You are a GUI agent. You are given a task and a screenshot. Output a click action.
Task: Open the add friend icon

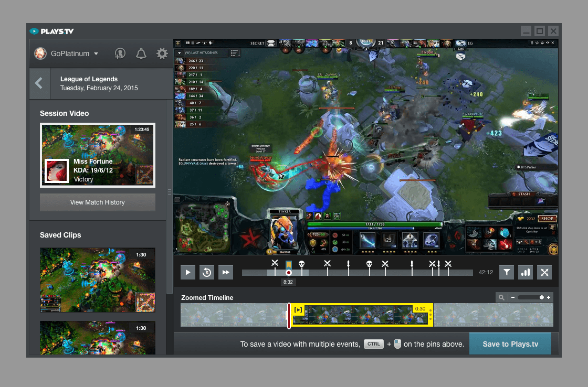coord(120,53)
